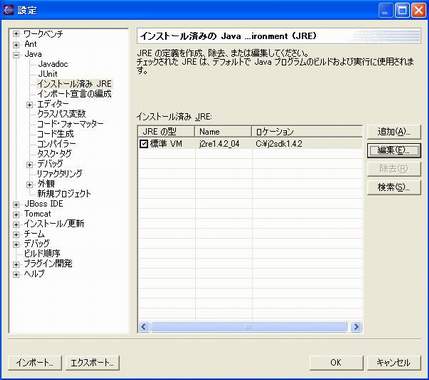Select インストール済み JRE tree item

74,84
